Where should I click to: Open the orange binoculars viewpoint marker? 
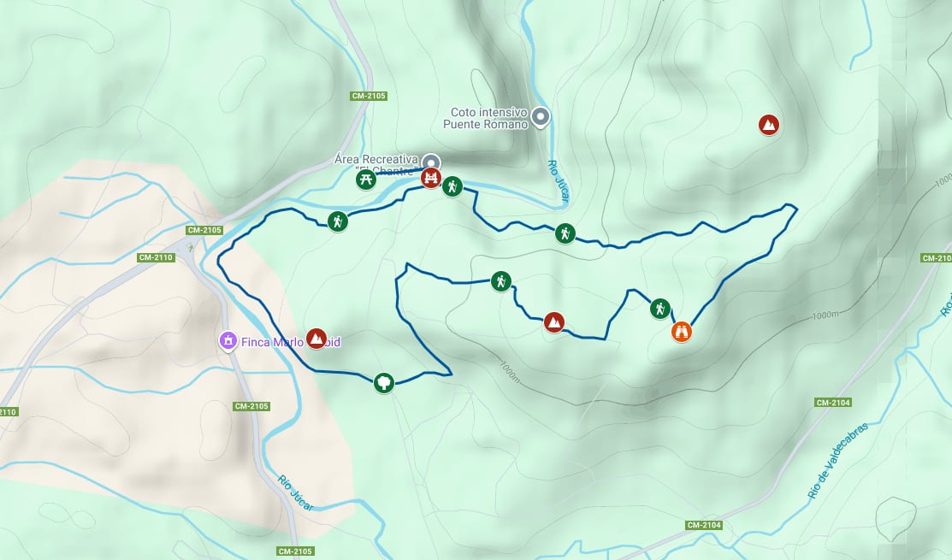[x=681, y=332]
